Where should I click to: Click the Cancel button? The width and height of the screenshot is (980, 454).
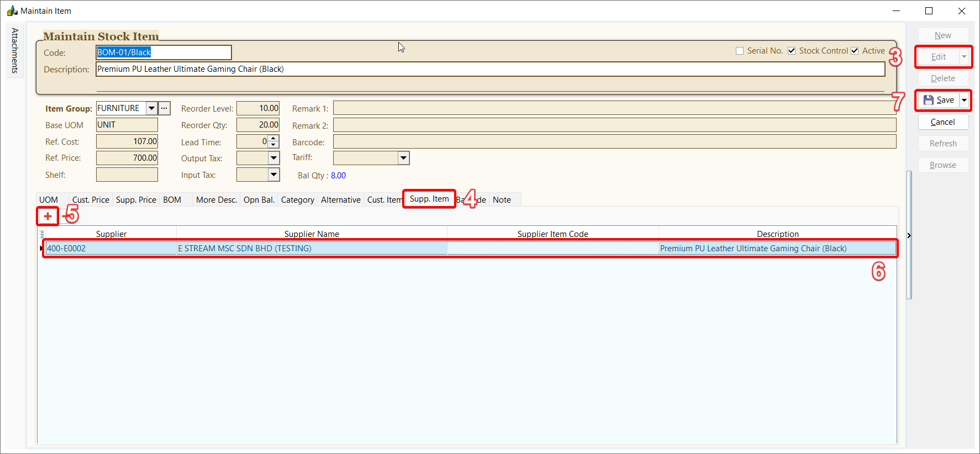tap(942, 122)
